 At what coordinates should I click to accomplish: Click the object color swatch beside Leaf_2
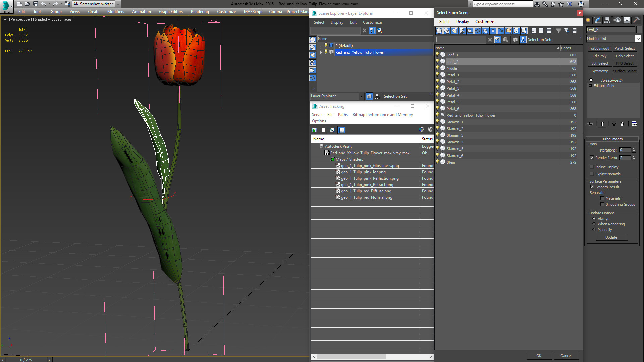639,29
